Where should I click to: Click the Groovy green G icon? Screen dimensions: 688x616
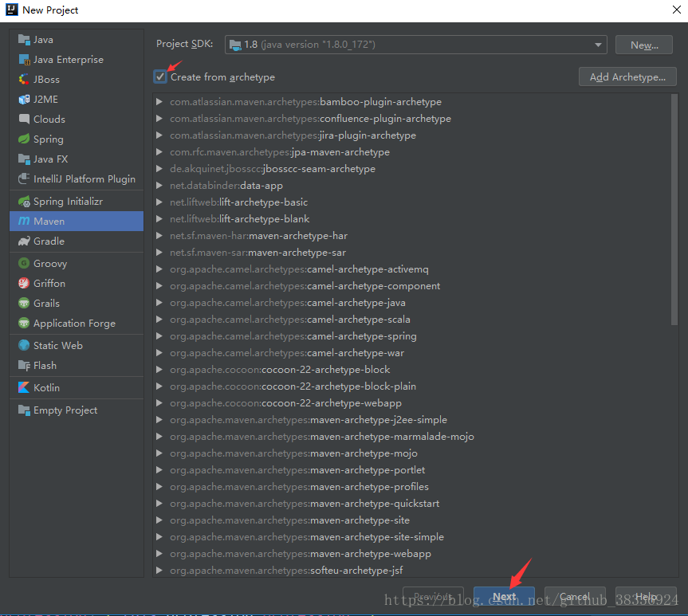[x=24, y=263]
